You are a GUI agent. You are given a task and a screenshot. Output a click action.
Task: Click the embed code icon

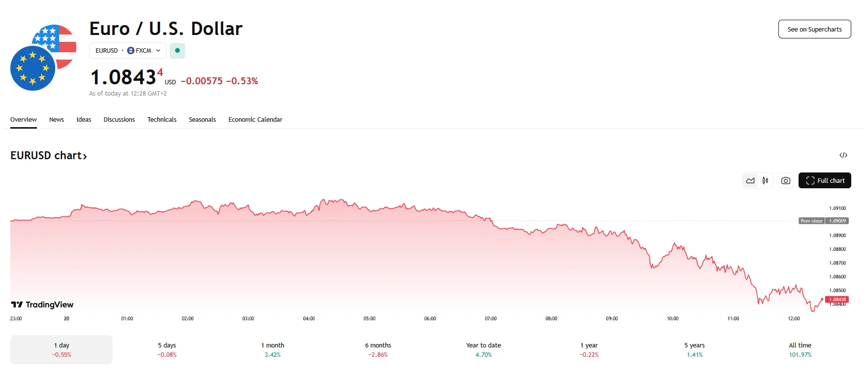[x=843, y=155]
